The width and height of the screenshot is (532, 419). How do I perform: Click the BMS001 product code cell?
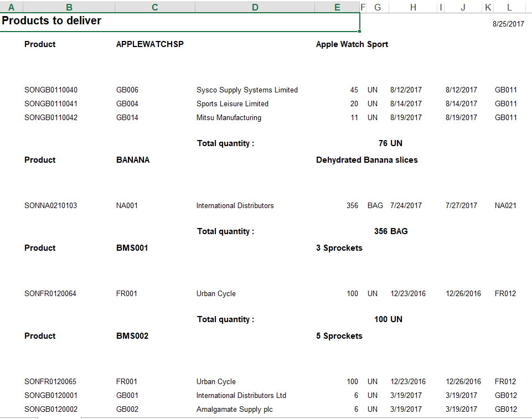click(132, 248)
